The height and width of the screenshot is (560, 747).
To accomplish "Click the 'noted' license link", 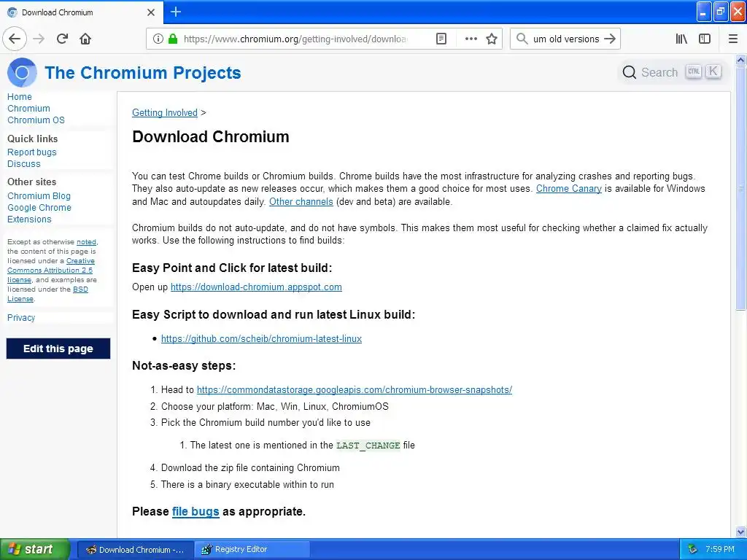I will [x=86, y=242].
